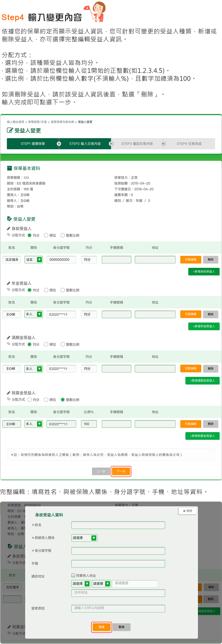Click the edit icon beside the 受益人變更 page title
This screenshot has width=222, height=644.
click(10, 130)
